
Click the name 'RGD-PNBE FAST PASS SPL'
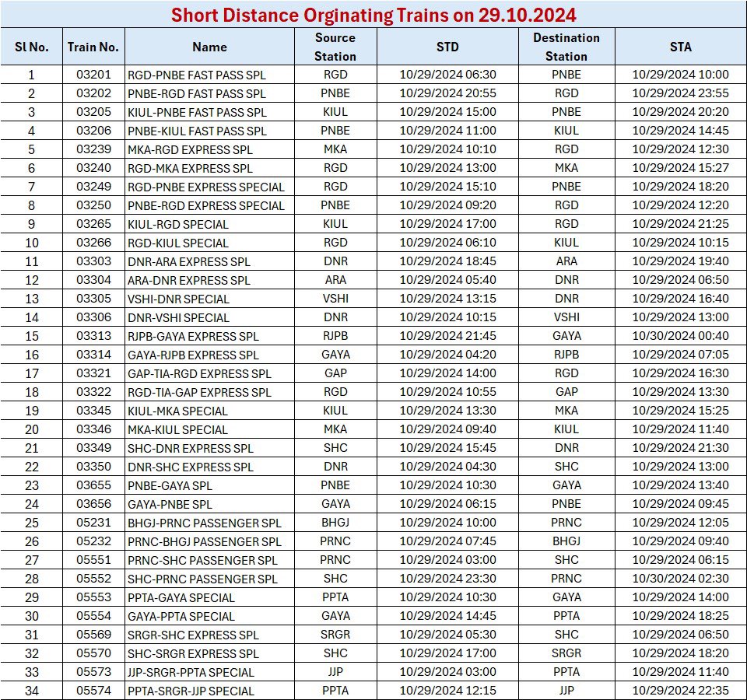197,75
